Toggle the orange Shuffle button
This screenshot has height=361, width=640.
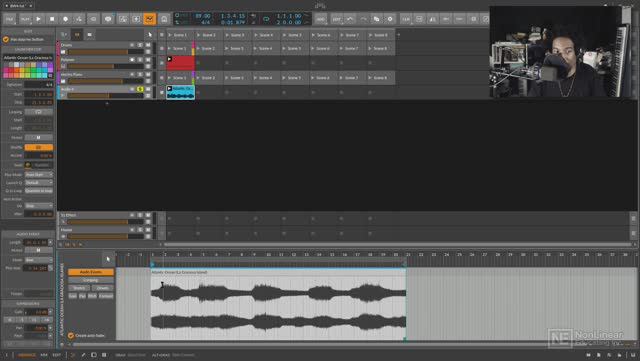pyautogui.click(x=38, y=147)
